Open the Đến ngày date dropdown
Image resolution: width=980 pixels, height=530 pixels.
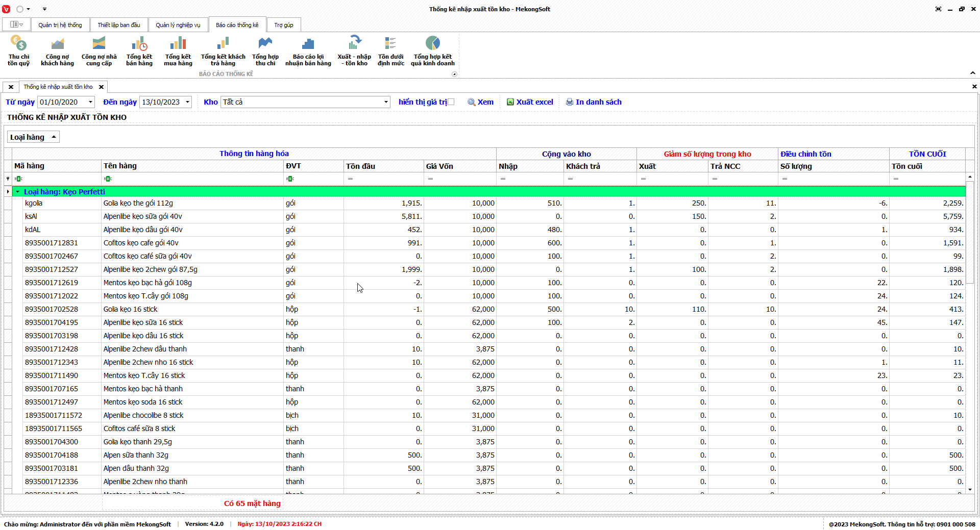tap(187, 102)
